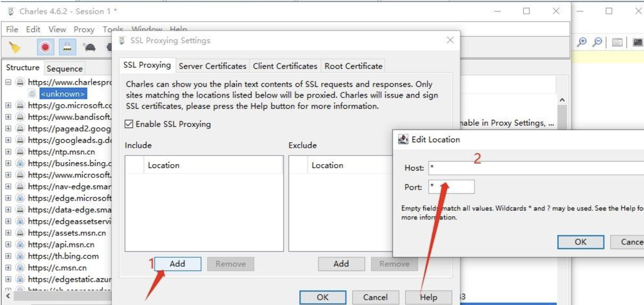Click the zoom in magnifier icon
The width and height of the screenshot is (644, 305).
click(x=582, y=42)
